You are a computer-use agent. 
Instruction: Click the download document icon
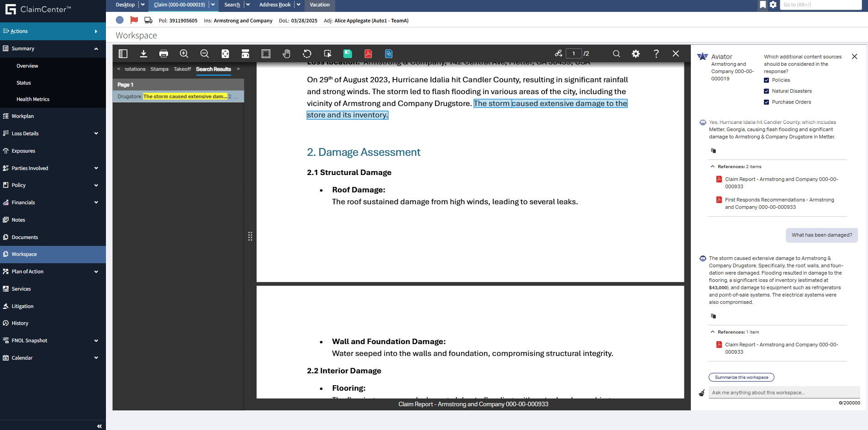(143, 53)
